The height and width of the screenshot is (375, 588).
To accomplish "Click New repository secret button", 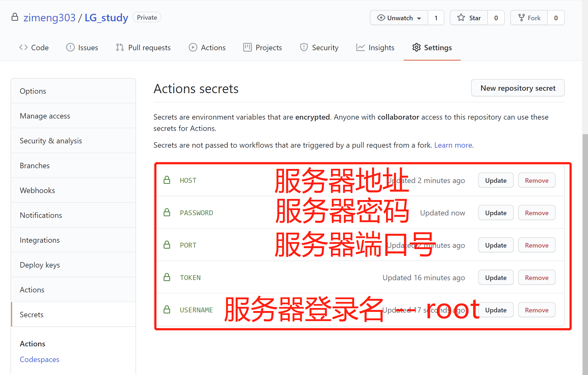I will tap(518, 88).
